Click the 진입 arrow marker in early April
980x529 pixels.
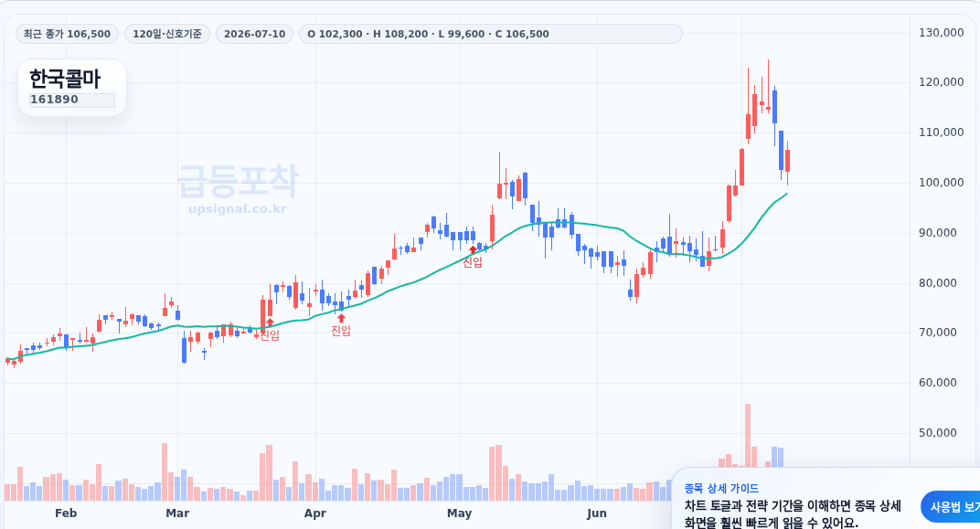[x=341, y=319]
